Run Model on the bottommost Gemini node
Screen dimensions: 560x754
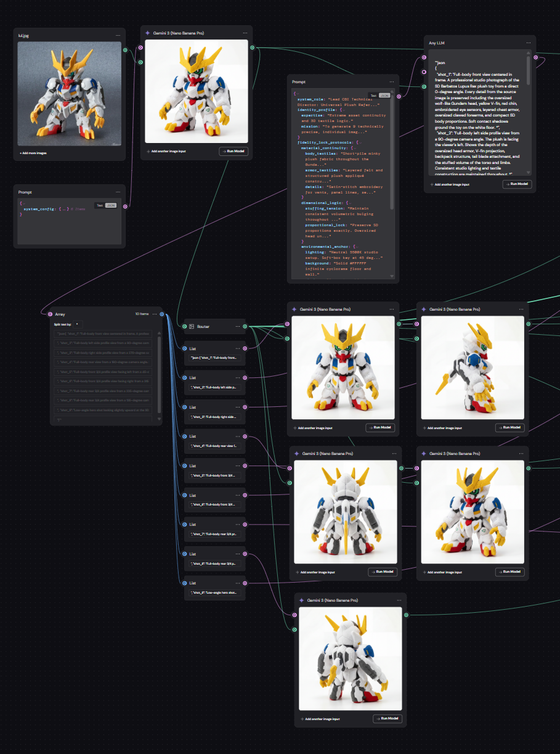coord(388,718)
